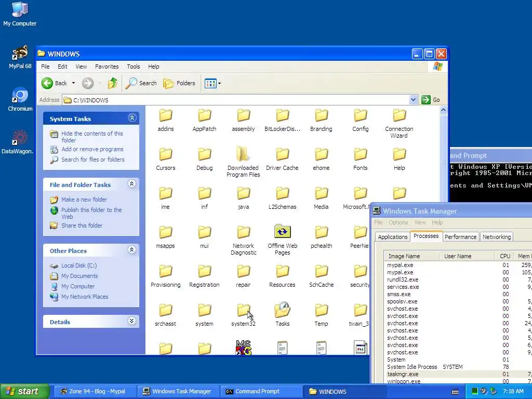Open the Options menu in Task Manager
This screenshot has height=399, width=532.
(398, 222)
